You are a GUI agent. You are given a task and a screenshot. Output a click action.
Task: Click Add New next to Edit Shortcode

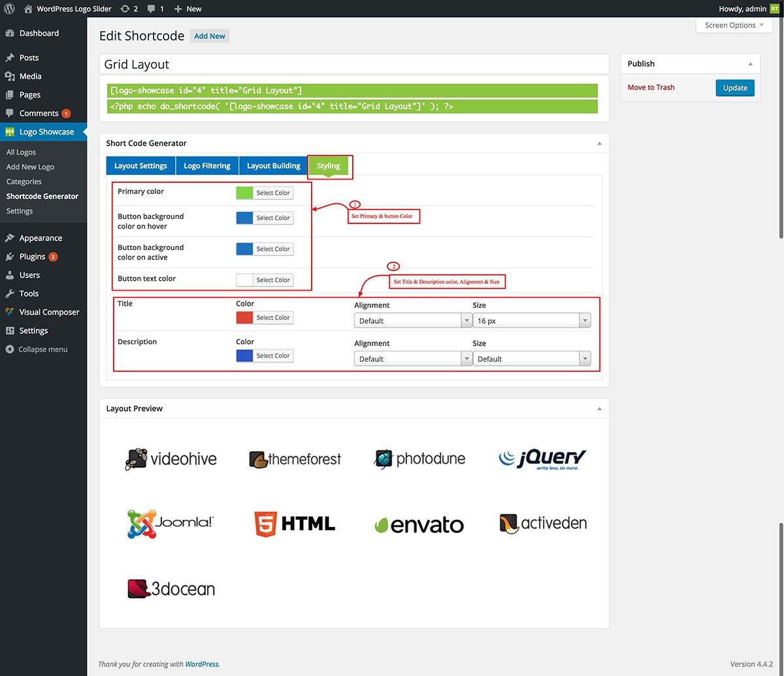pos(210,37)
